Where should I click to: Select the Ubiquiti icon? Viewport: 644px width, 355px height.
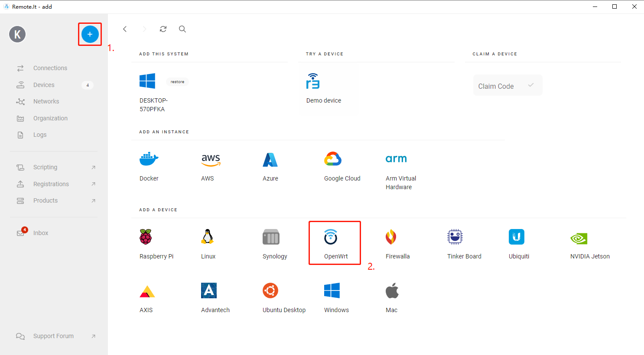click(517, 237)
